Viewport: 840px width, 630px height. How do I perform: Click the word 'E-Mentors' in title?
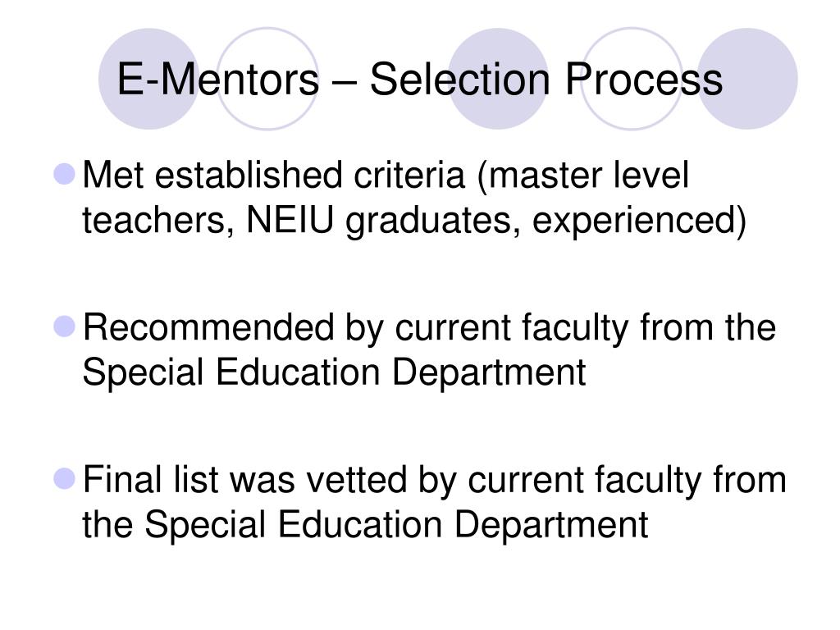pos(218,80)
